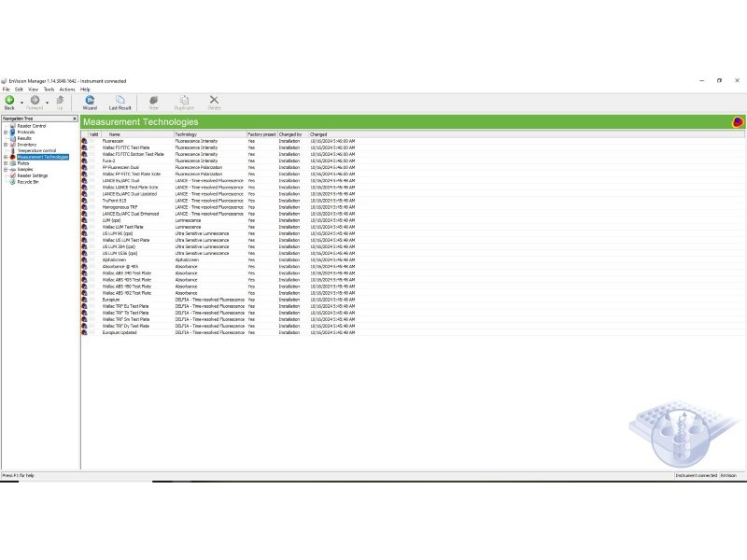
Task: Close the Navigation Tree pane
Action: tap(75, 119)
